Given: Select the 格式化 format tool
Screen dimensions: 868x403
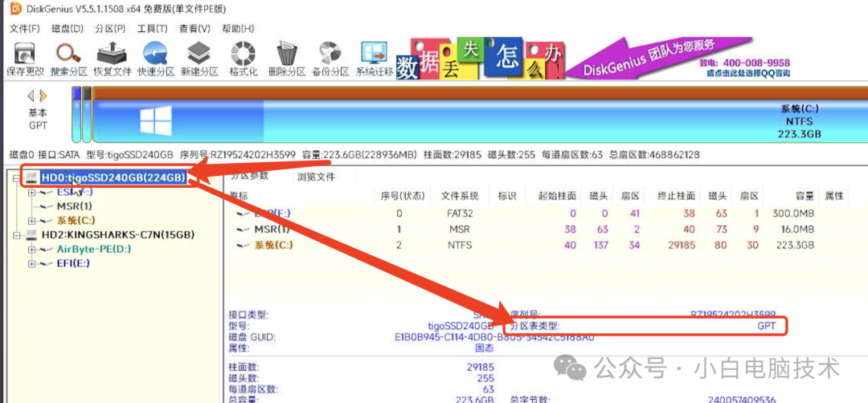Looking at the screenshot, I should [x=243, y=59].
